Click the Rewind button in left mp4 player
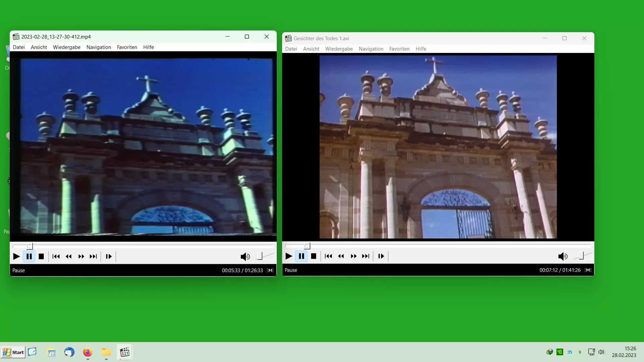Image resolution: width=644 pixels, height=362 pixels. 69,256
